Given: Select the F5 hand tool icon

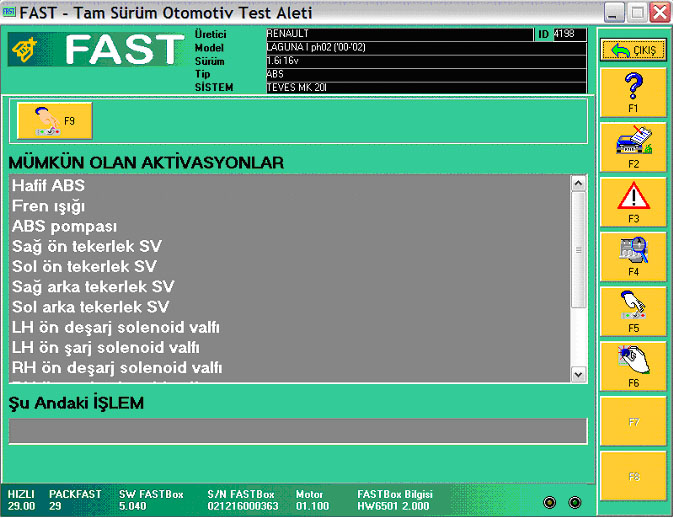Looking at the screenshot, I should point(632,310).
